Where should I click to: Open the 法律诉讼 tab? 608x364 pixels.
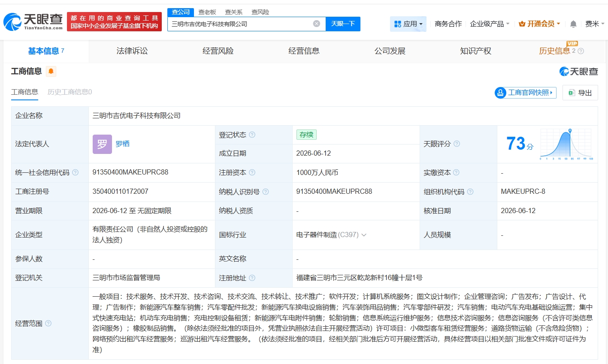132,51
